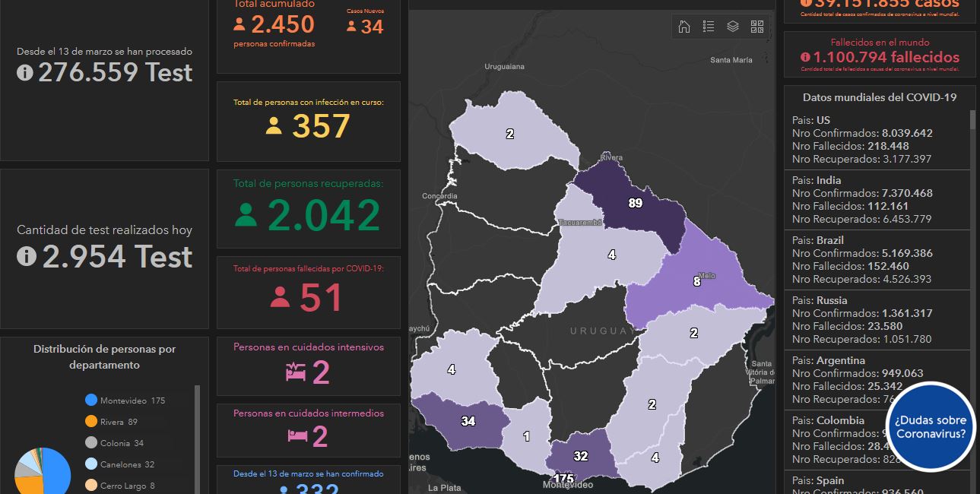Open the map layers stack icon

click(733, 27)
